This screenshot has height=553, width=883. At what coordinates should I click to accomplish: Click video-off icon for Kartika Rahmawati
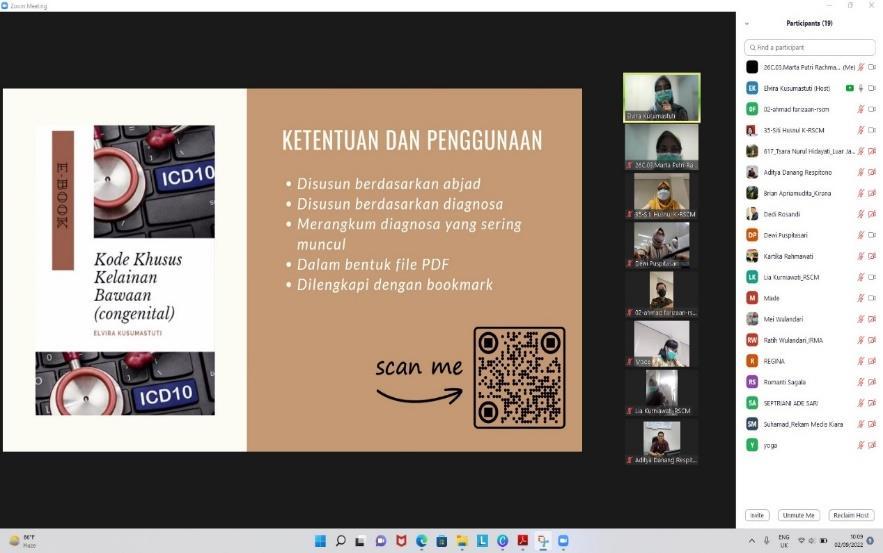tap(872, 256)
